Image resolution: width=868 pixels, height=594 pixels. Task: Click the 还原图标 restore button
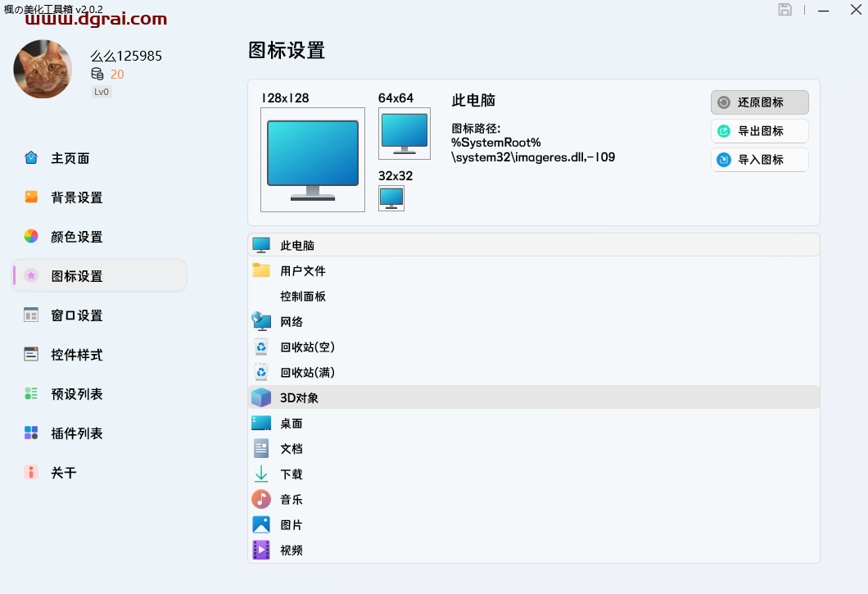click(x=760, y=102)
